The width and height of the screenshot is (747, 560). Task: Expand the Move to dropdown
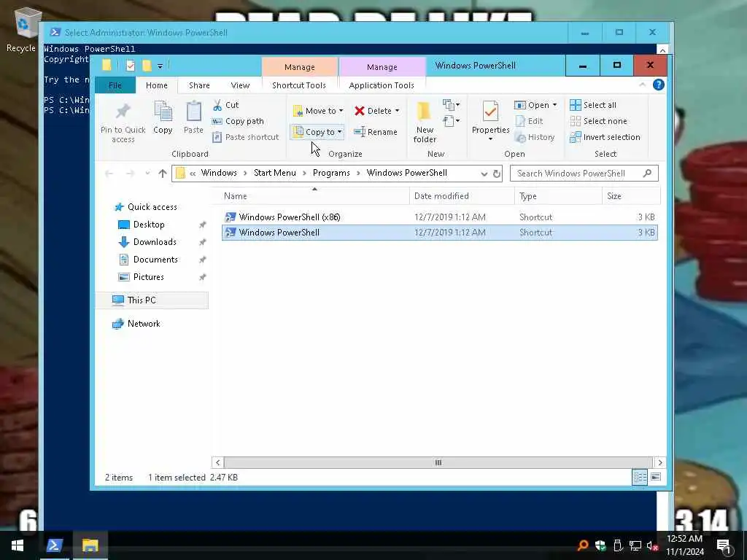coord(341,111)
